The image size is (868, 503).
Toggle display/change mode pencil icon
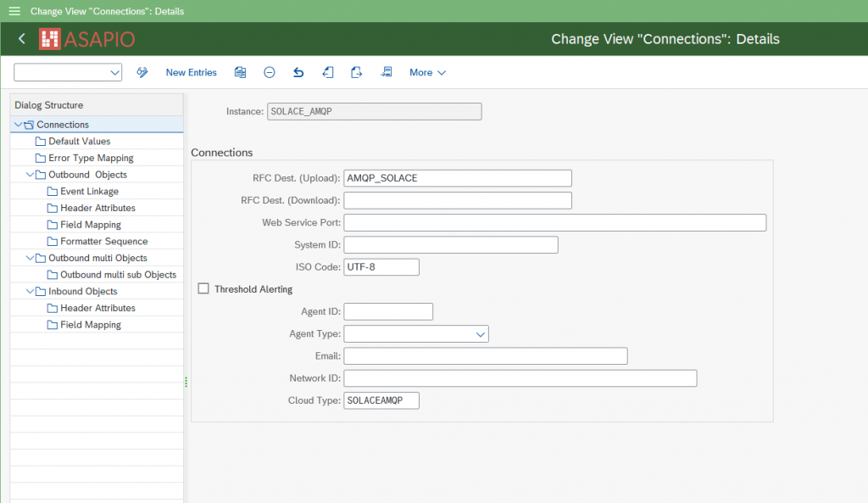click(142, 73)
